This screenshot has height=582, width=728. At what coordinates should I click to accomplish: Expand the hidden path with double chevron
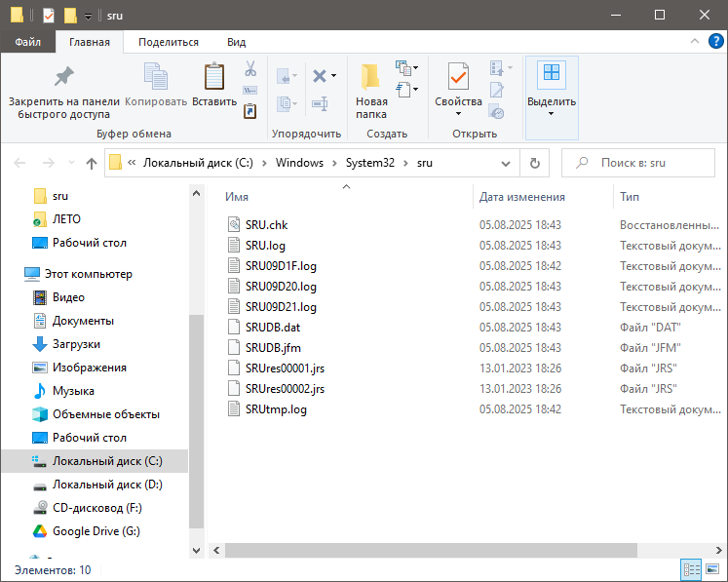tap(132, 163)
